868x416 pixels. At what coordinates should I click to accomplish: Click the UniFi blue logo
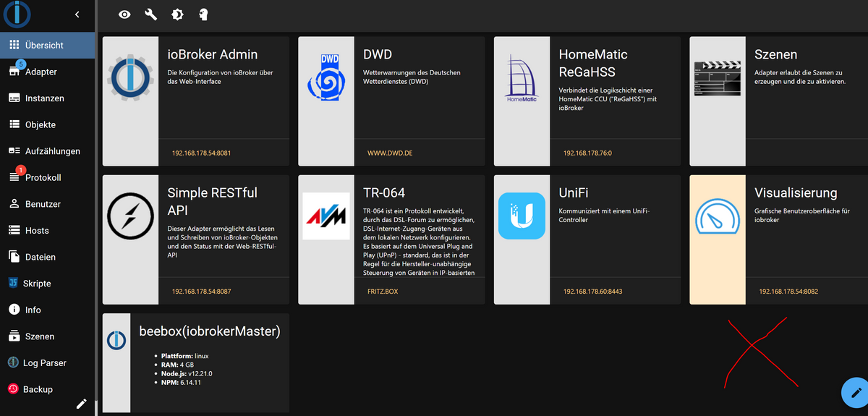pos(522,216)
